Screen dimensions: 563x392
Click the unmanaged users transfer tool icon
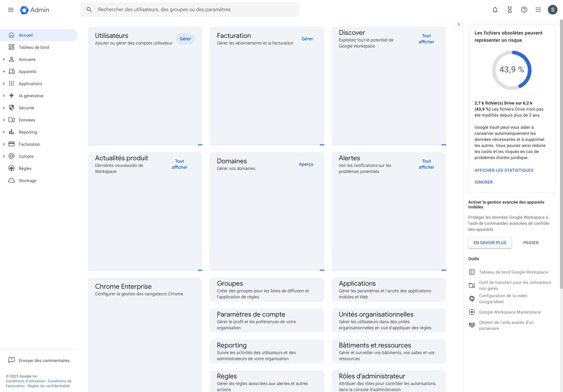(472, 285)
